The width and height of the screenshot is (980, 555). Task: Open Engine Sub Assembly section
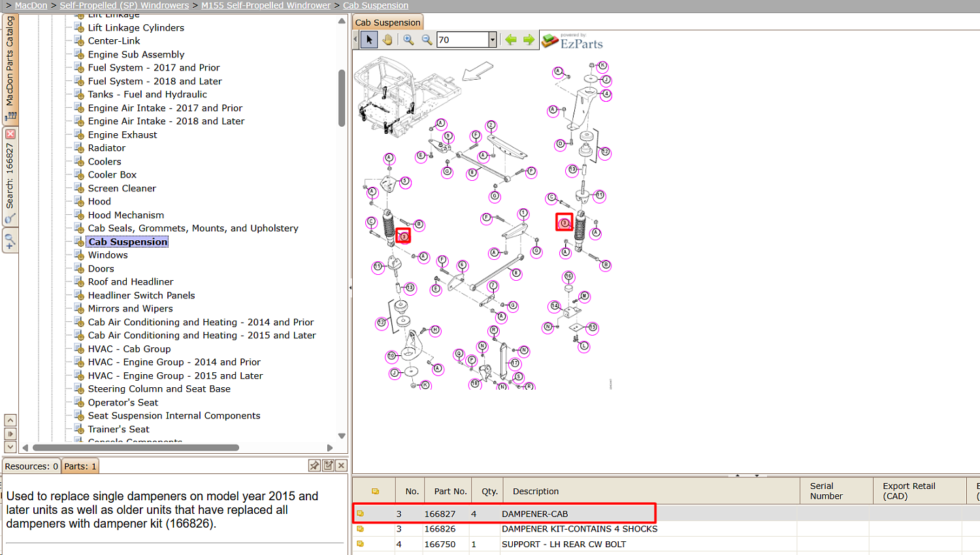[x=136, y=54]
